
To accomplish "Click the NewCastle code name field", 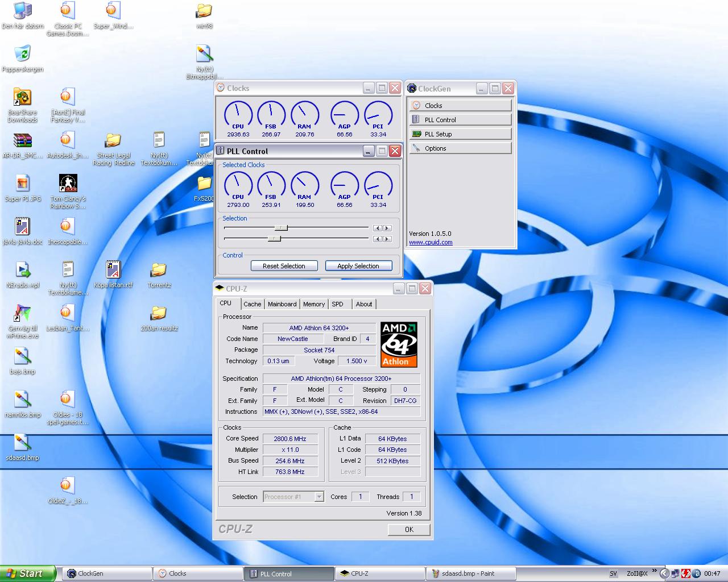I will click(x=293, y=339).
